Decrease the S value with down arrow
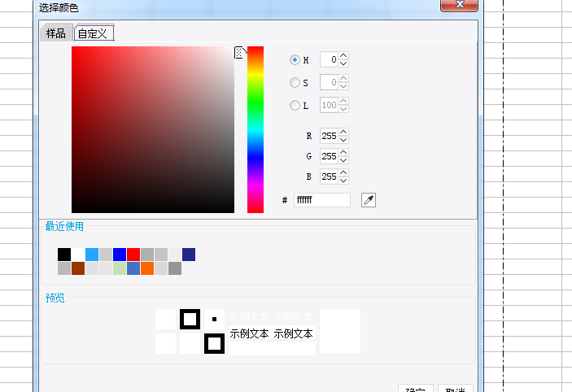Viewport: 572px width, 392px height. click(343, 86)
